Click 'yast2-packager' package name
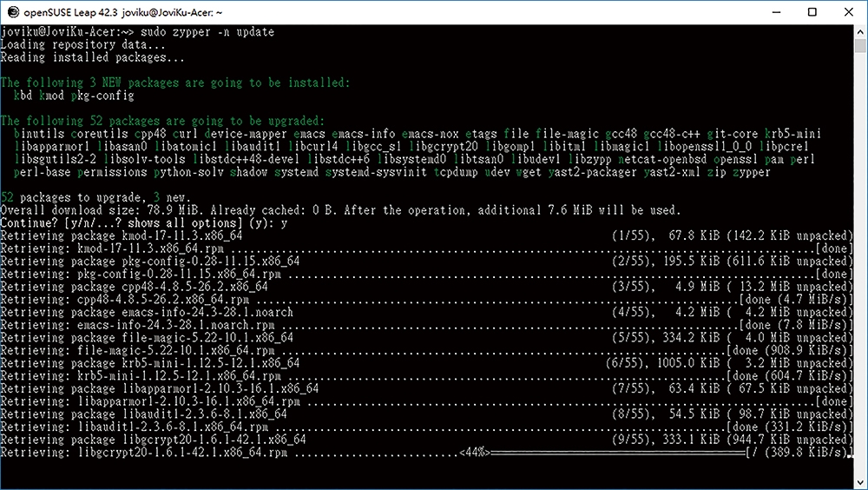868x490 pixels. tap(592, 172)
